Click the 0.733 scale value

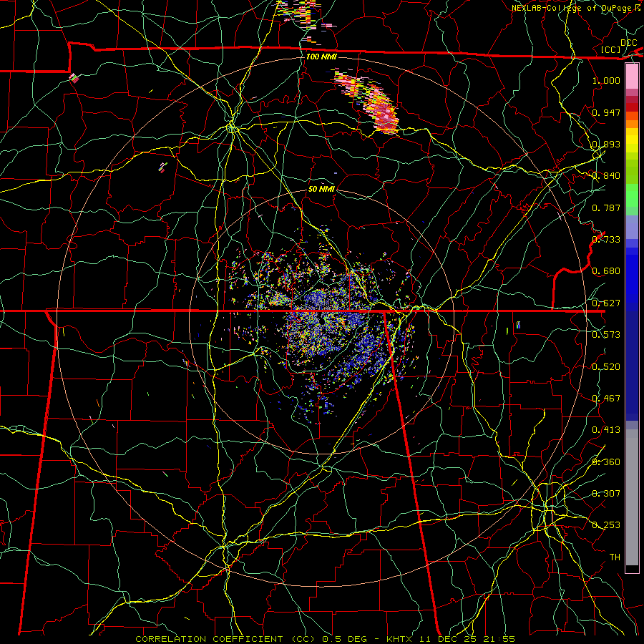[606, 240]
